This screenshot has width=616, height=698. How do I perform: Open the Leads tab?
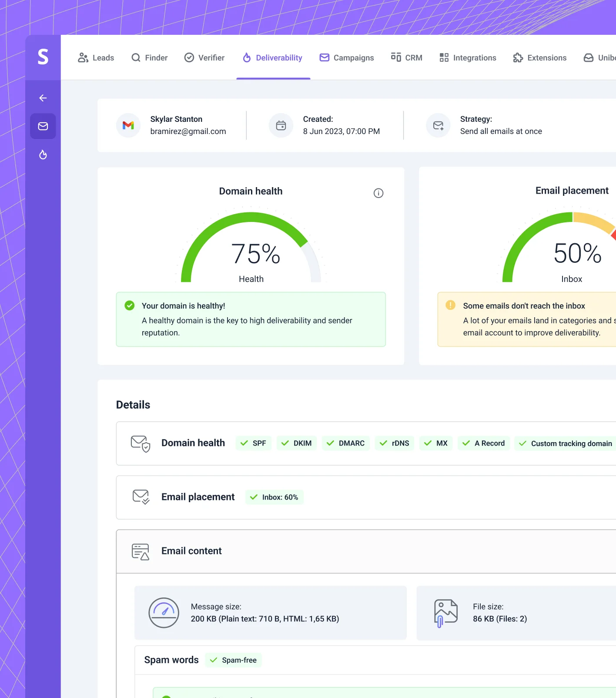point(96,58)
